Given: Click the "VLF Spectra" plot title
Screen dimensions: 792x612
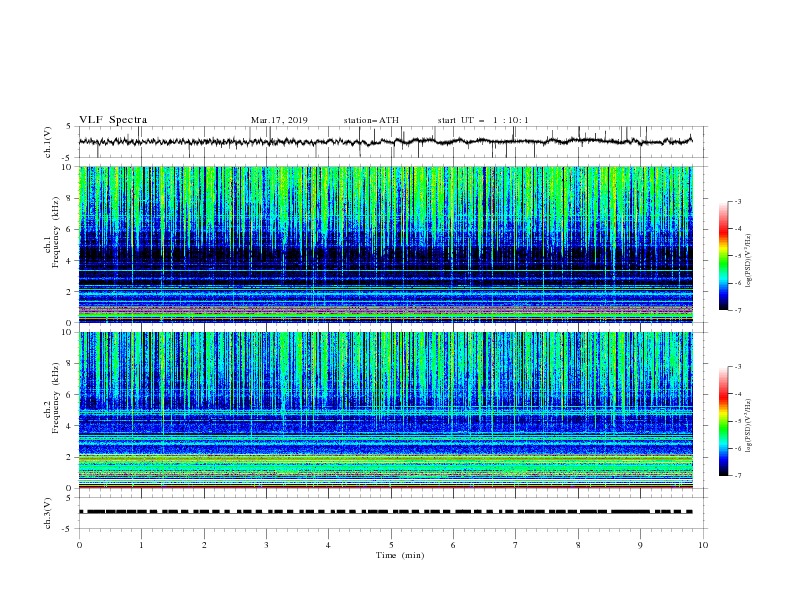Looking at the screenshot, I should tap(113, 120).
